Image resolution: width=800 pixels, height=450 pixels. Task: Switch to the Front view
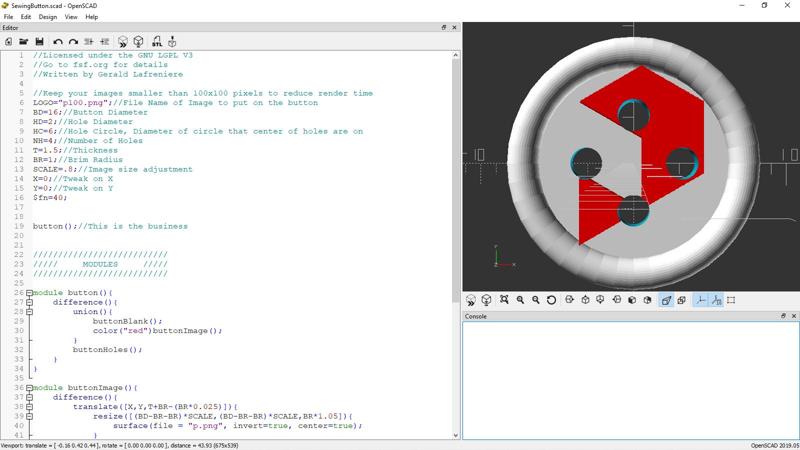click(632, 300)
